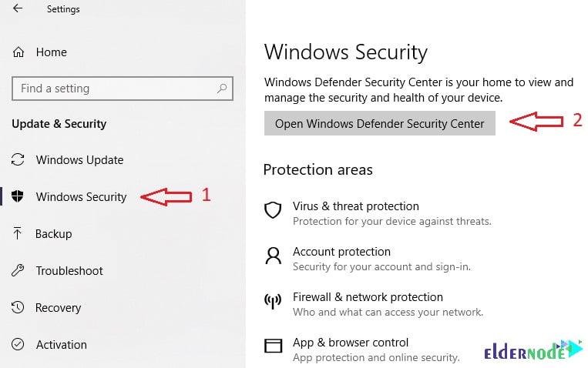
Task: Click the App & browser control window icon
Action: pyautogui.click(x=274, y=346)
